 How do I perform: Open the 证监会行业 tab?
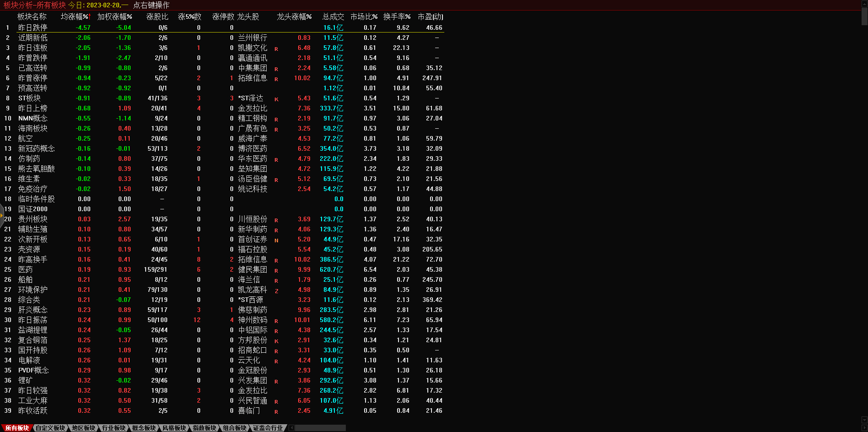(268, 428)
